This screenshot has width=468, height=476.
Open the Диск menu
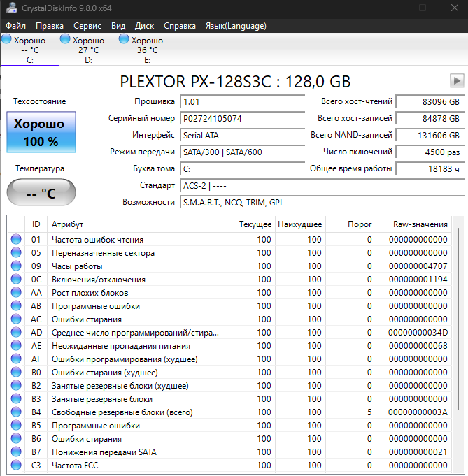click(145, 26)
